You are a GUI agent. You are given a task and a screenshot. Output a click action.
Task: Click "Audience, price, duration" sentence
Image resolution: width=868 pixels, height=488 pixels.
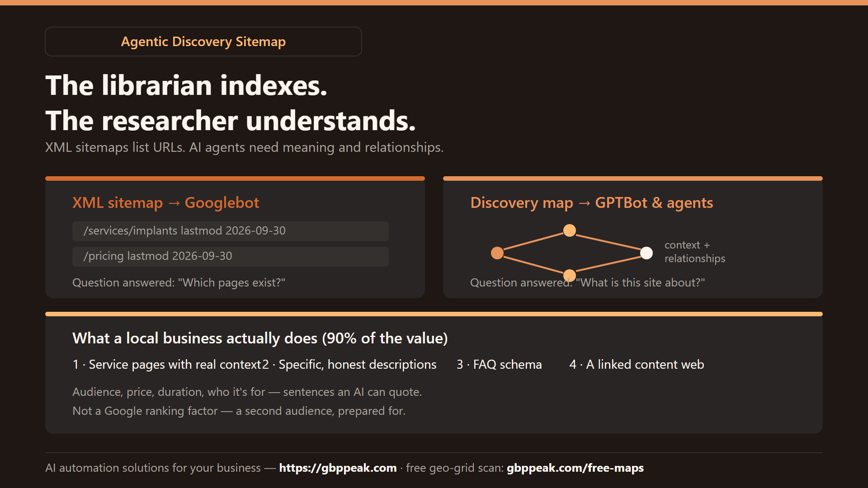pyautogui.click(x=247, y=392)
